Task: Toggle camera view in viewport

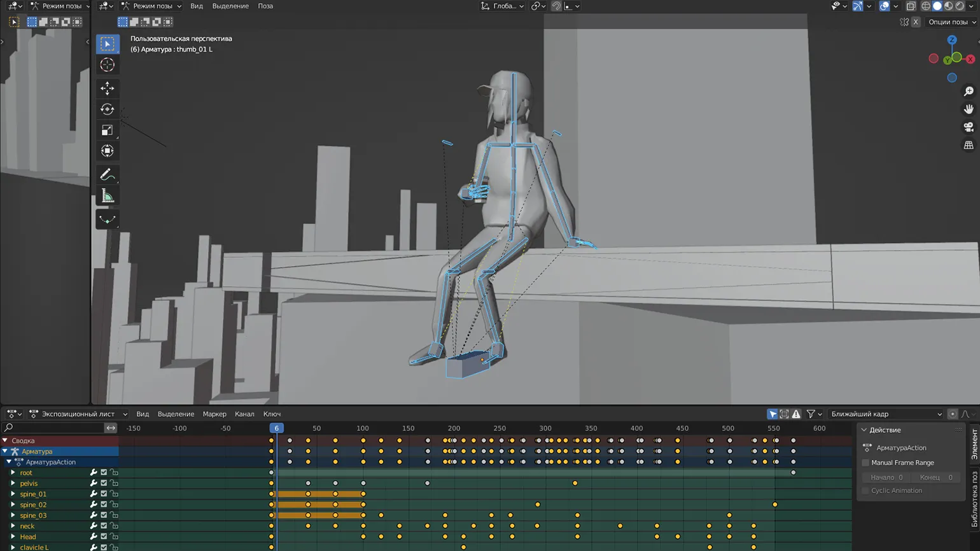Action: [x=969, y=127]
